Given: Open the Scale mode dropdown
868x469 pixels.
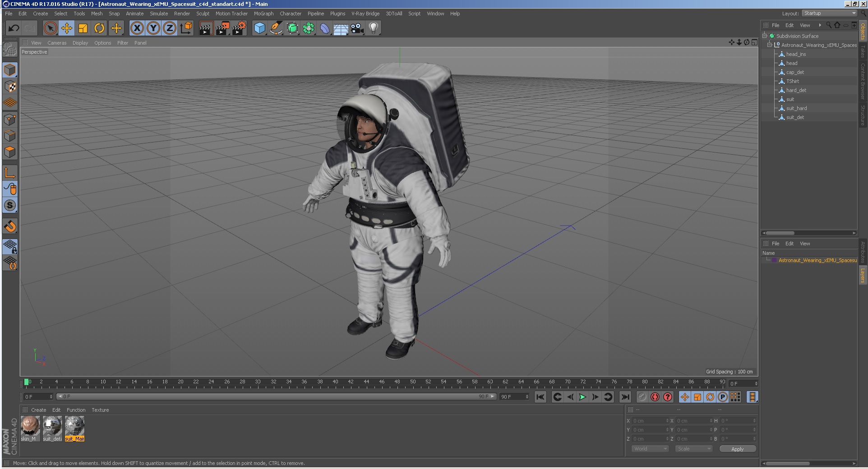Looking at the screenshot, I should coord(693,449).
